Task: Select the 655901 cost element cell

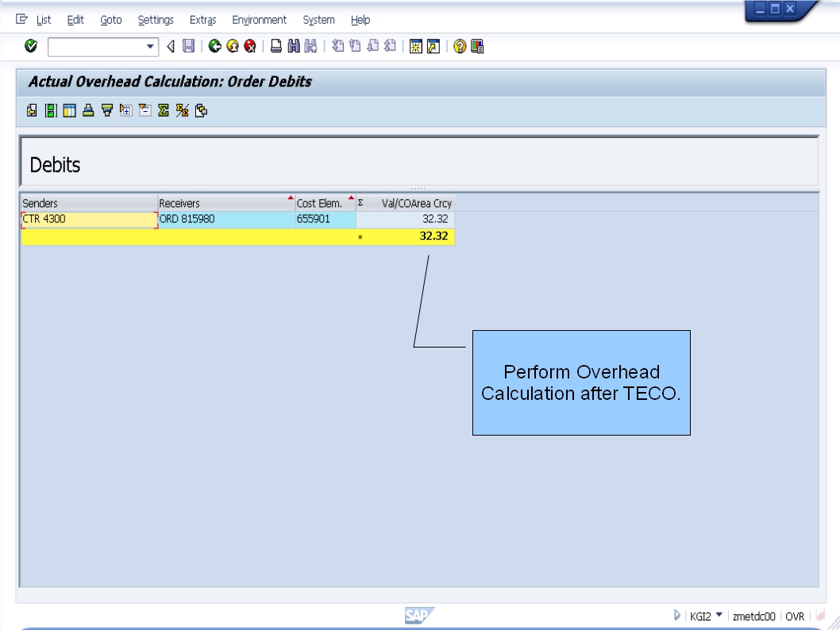Action: click(326, 220)
